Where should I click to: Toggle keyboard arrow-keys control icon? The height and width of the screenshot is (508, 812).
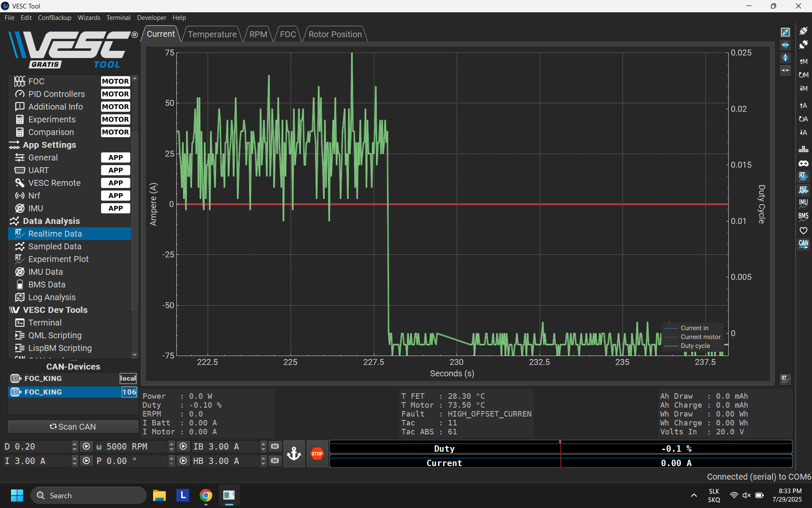click(803, 149)
